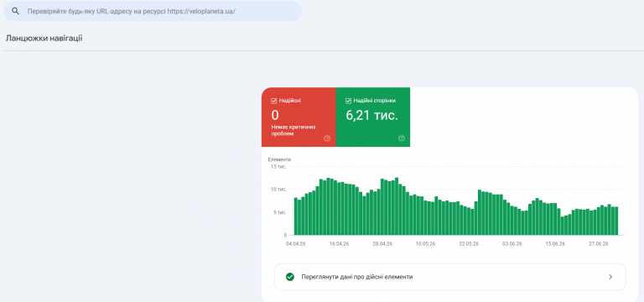This screenshot has width=644, height=302.
Task: Open help icon in red Недійсні card
Action: pyautogui.click(x=327, y=138)
